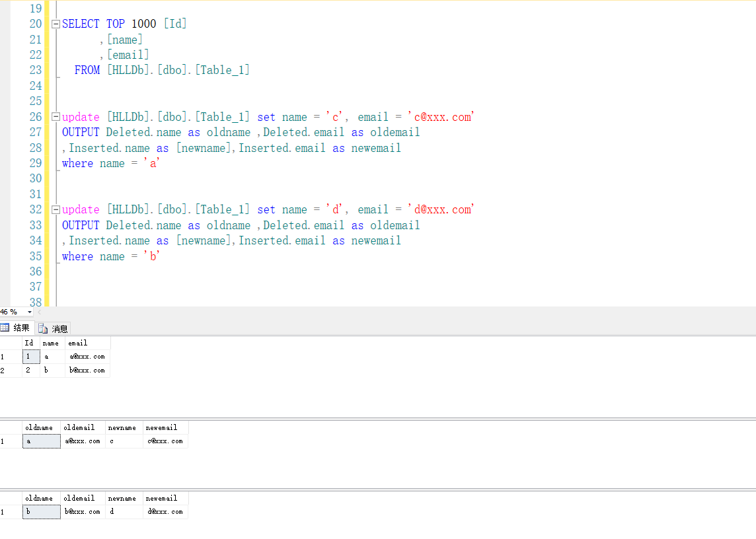Select name cell 'a' in first grid
The width and height of the screenshot is (756, 539).
point(52,357)
